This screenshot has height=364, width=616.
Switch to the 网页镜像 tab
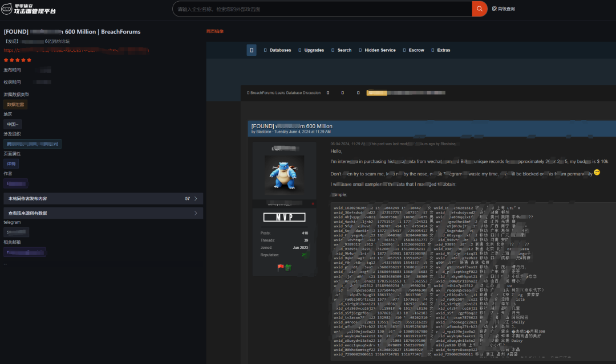(x=215, y=31)
